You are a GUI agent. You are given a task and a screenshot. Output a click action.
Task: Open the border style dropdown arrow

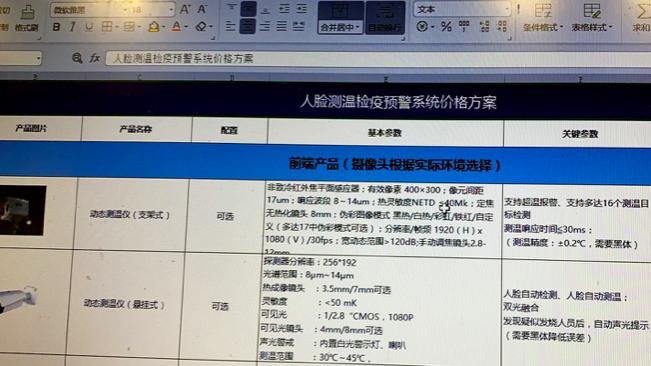click(117, 27)
